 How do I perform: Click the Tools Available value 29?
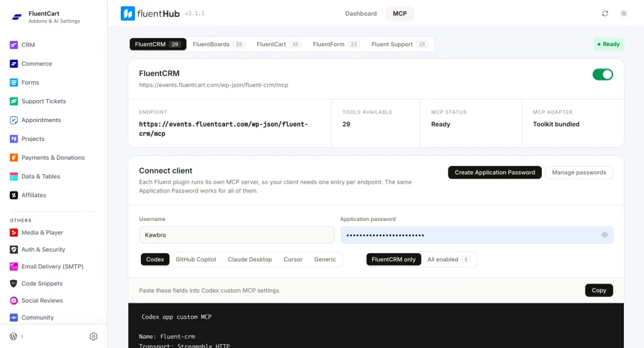(x=347, y=124)
